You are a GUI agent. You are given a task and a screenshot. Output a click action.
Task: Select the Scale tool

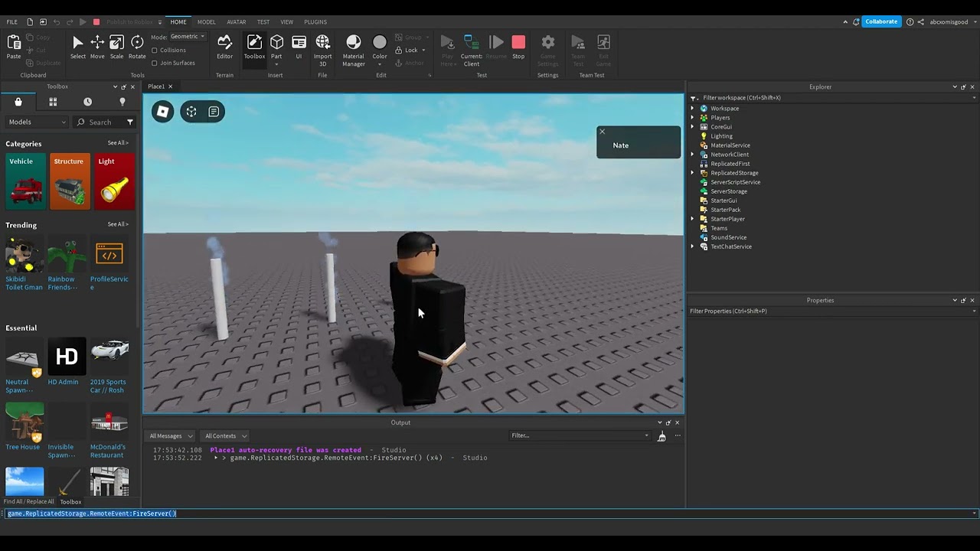(x=116, y=47)
